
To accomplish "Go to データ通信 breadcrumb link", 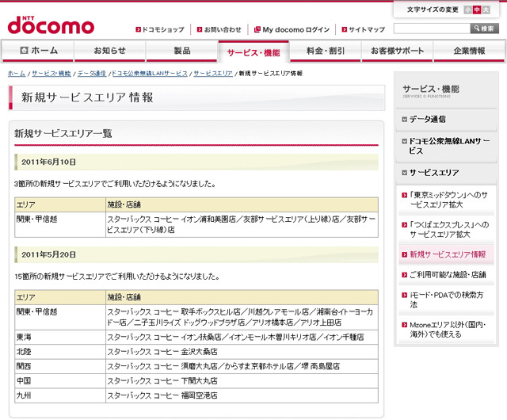I will coord(92,74).
